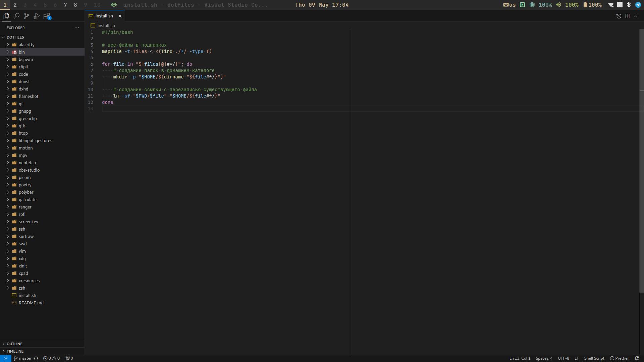Toggle the eye icon in top bar
The width and height of the screenshot is (644, 362).
pyautogui.click(x=114, y=5)
